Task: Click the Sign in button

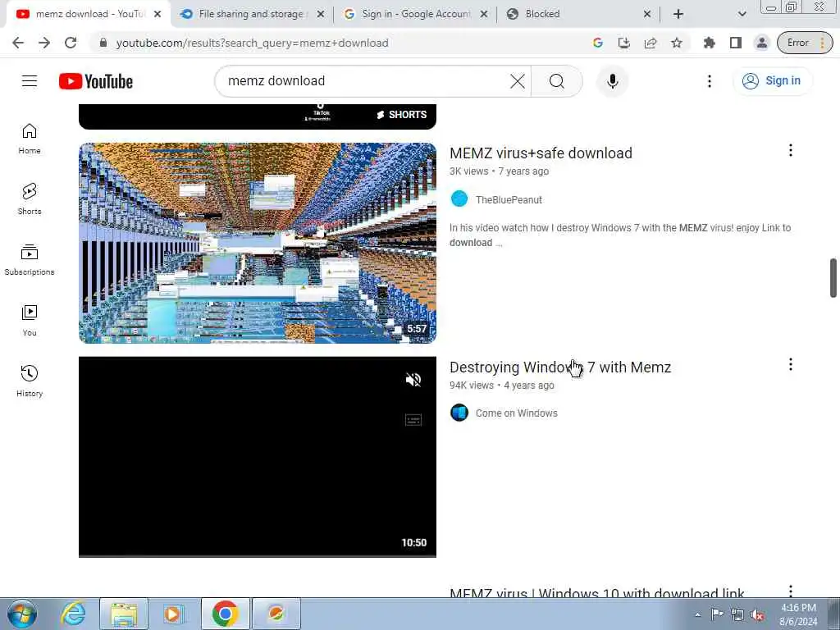Action: 773,81
